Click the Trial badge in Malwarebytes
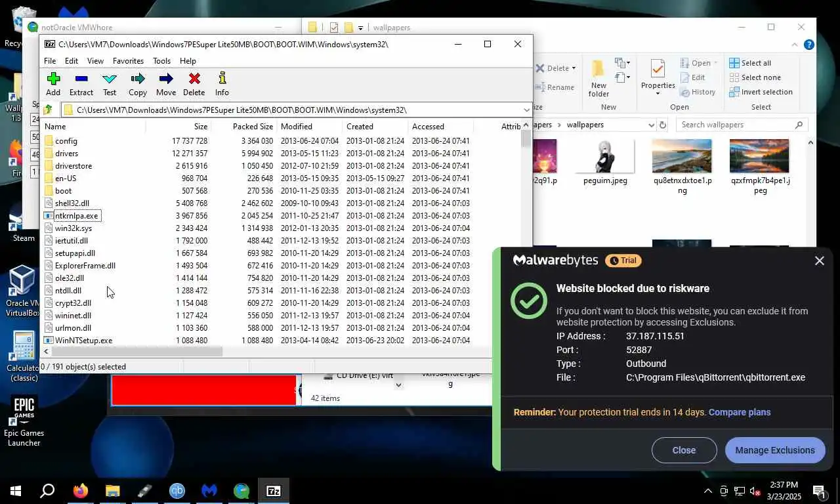The image size is (840, 504). [x=623, y=261]
